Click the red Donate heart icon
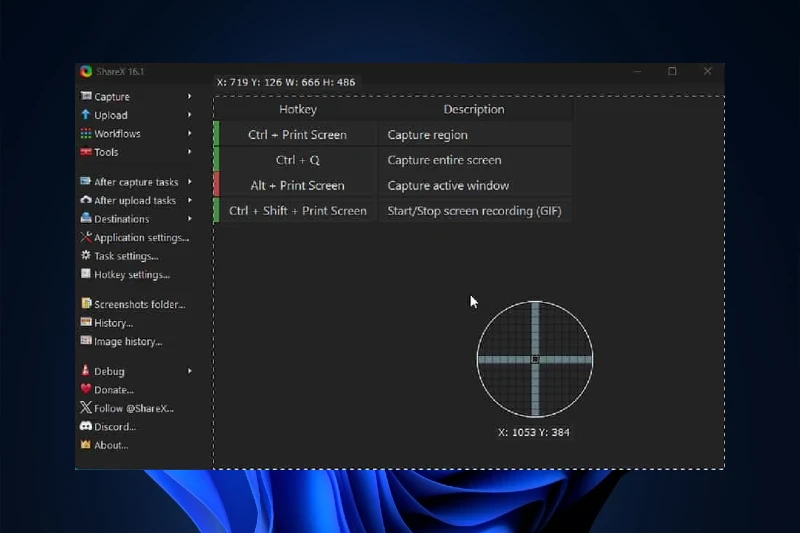Image resolution: width=800 pixels, height=533 pixels. pos(86,390)
